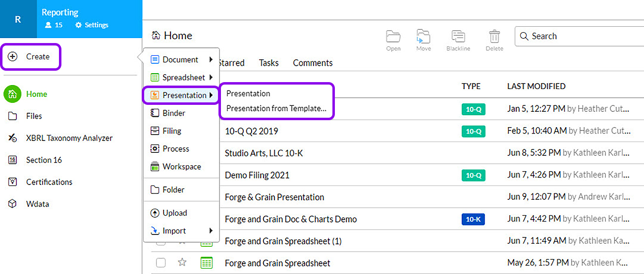Open Wdata from the sidebar
The image size is (644, 274).
pyautogui.click(x=37, y=204)
